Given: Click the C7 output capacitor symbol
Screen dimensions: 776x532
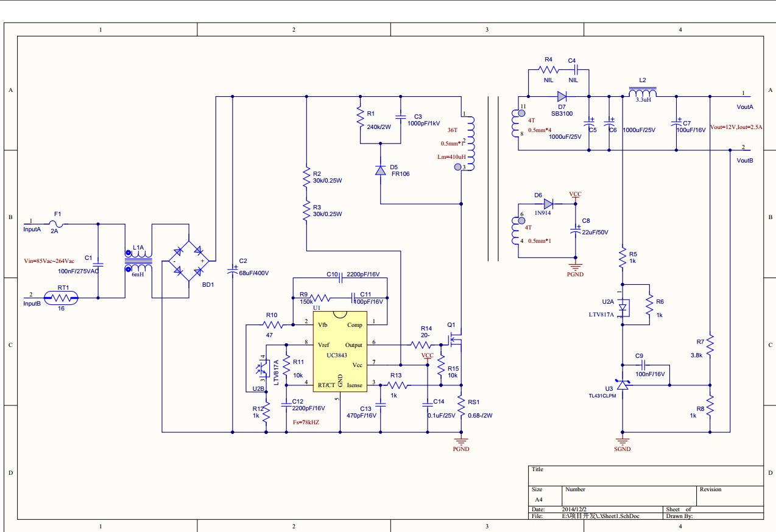Looking at the screenshot, I should pyautogui.click(x=676, y=122).
